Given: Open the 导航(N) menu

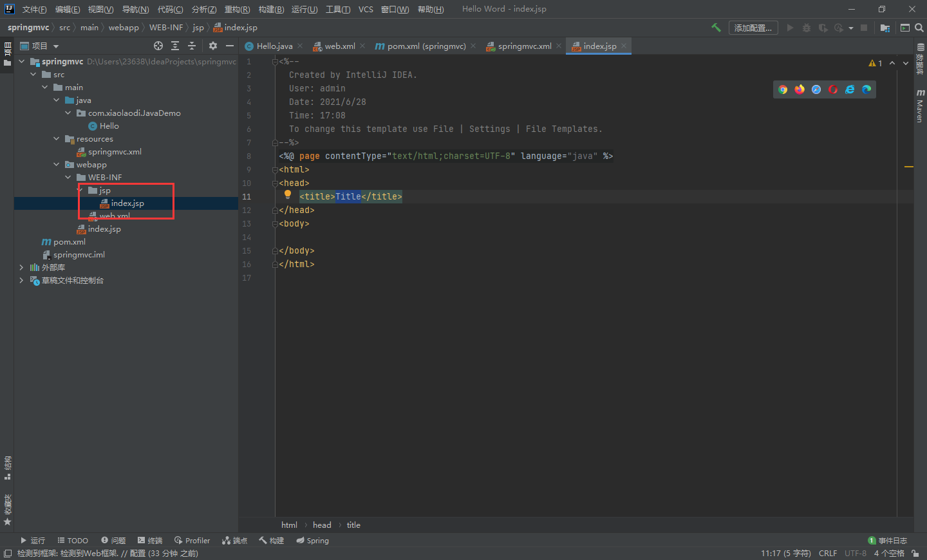Looking at the screenshot, I should click(135, 9).
